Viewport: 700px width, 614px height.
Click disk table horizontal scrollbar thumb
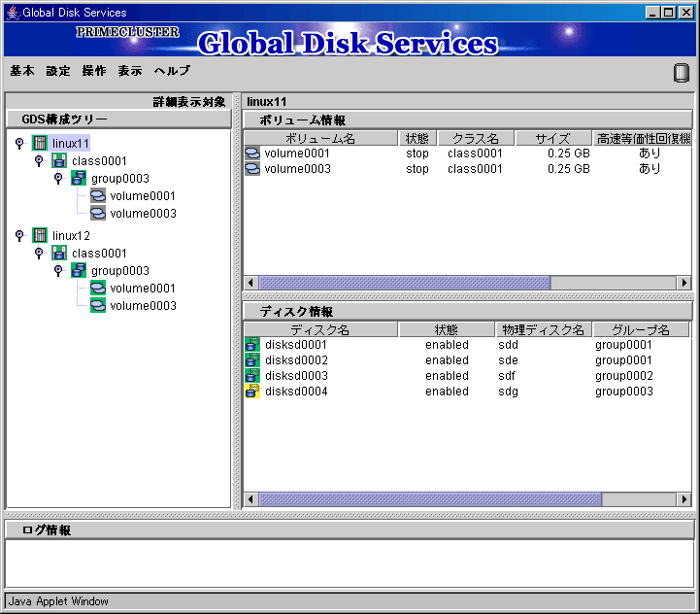click(430, 499)
